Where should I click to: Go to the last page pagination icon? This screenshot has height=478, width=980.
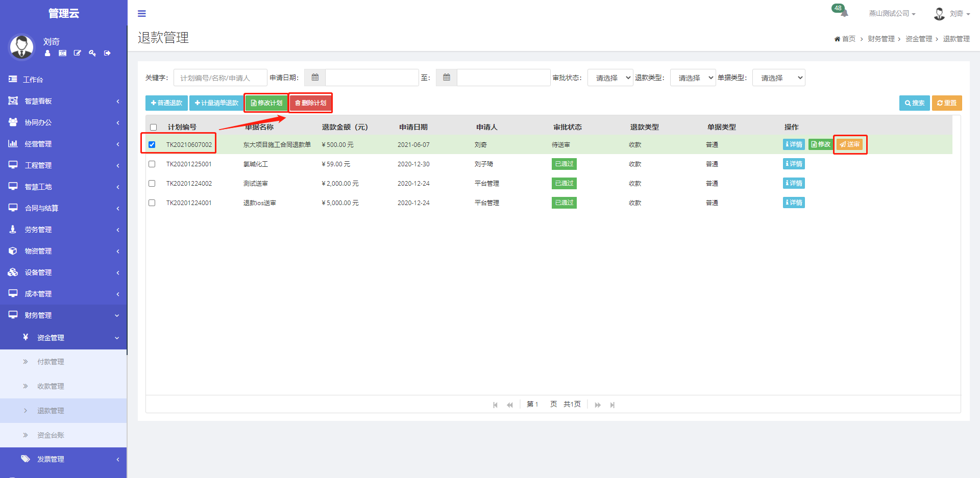(x=612, y=405)
